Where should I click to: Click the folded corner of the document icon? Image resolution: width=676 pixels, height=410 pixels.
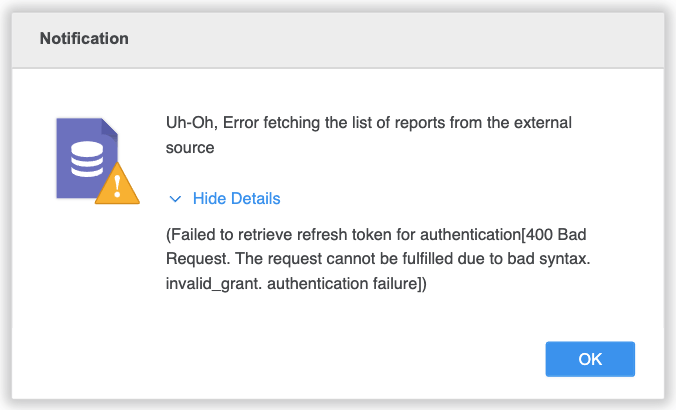[x=110, y=128]
